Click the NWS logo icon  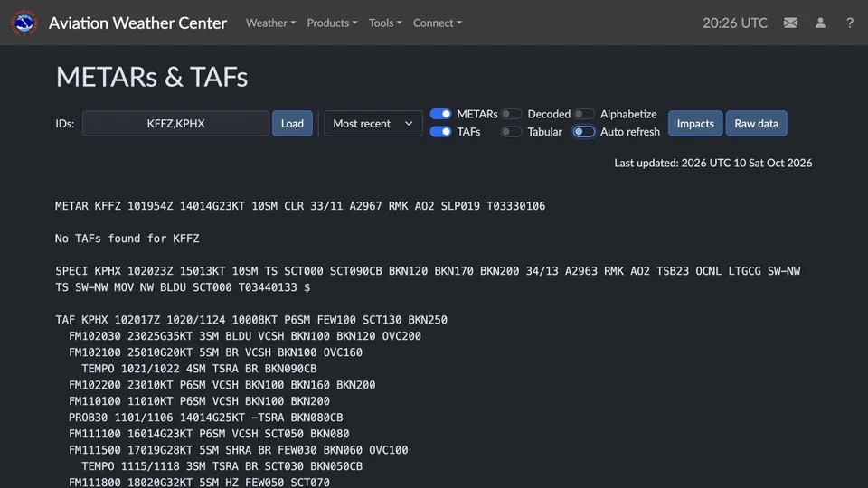click(24, 23)
